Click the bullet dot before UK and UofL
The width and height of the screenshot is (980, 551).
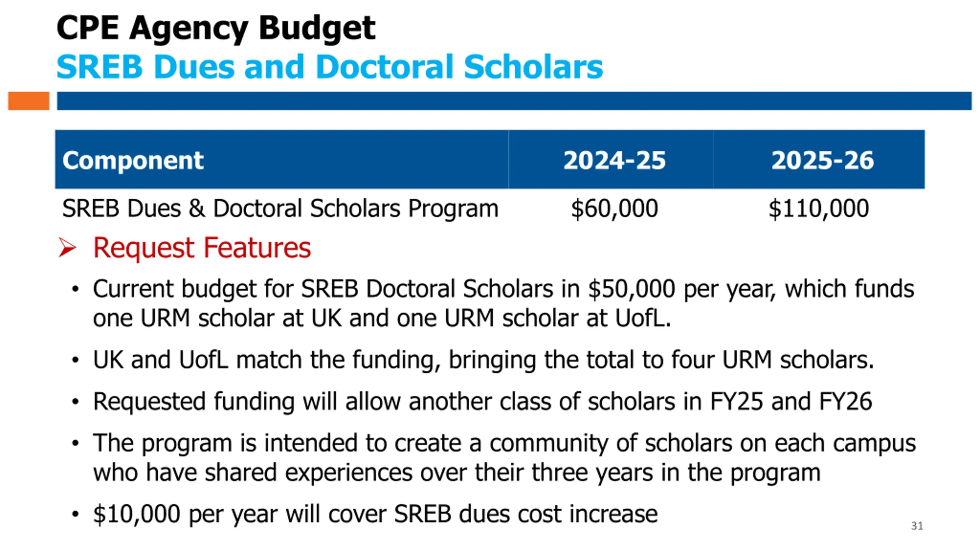point(75,360)
